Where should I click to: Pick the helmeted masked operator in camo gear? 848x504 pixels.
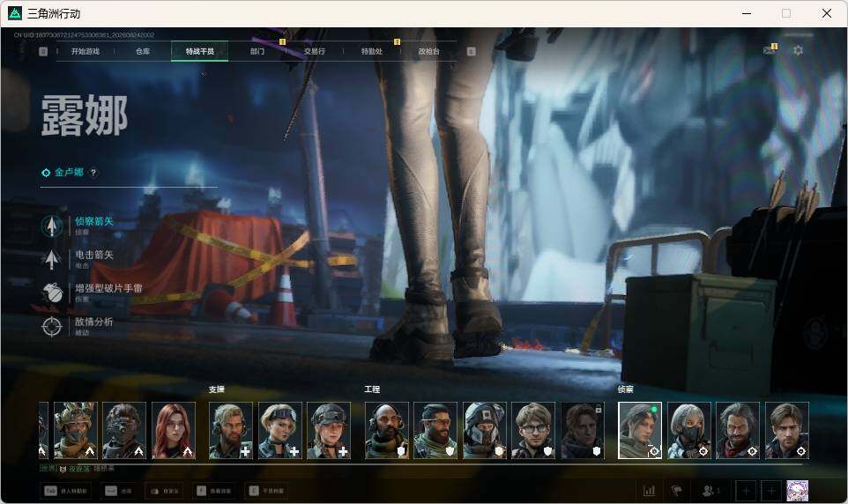75,431
